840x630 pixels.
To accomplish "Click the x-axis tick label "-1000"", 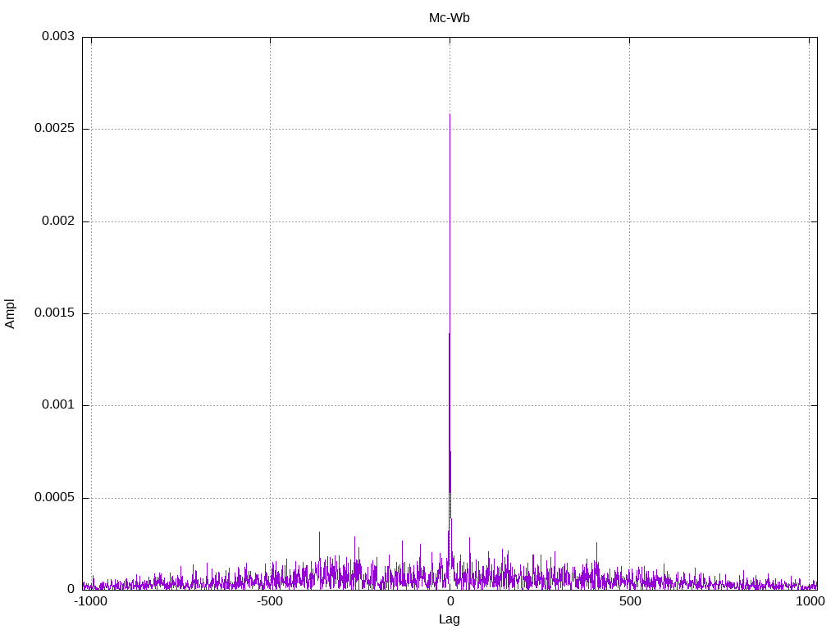I will [x=90, y=601].
